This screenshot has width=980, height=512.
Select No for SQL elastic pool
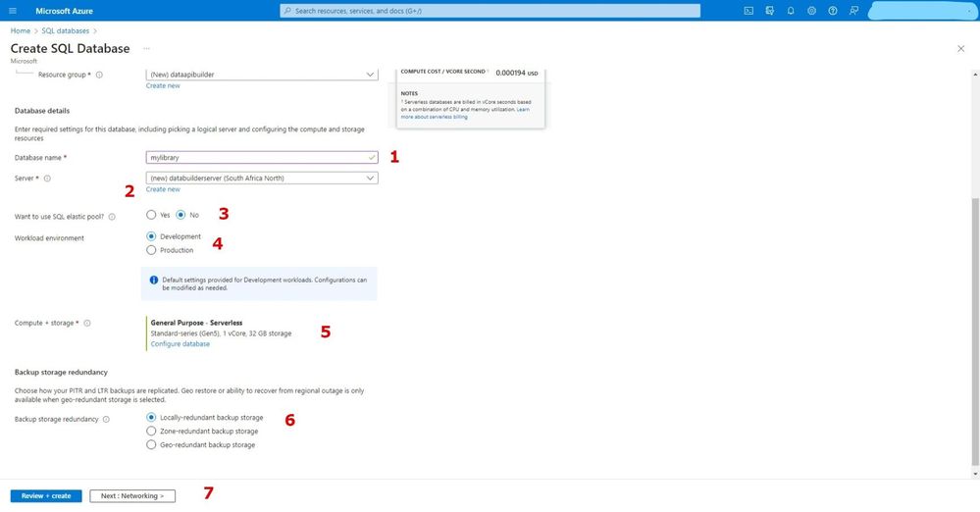pyautogui.click(x=181, y=215)
